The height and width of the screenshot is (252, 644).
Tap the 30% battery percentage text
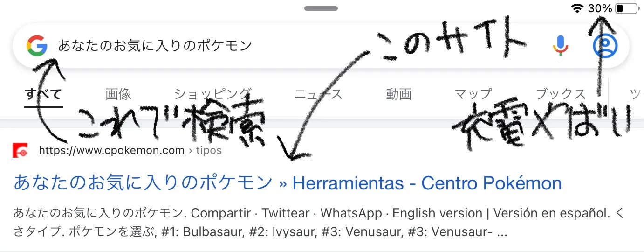tap(600, 8)
